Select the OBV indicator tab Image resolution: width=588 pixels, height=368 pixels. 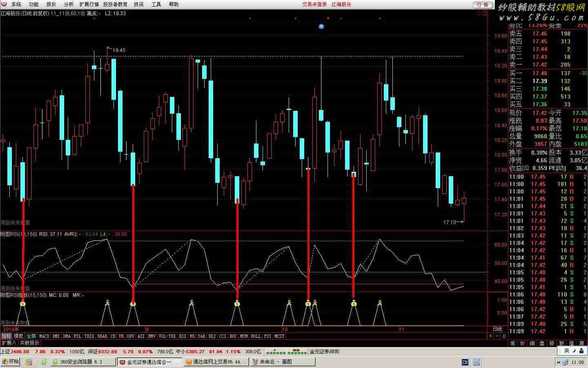pos(130,336)
